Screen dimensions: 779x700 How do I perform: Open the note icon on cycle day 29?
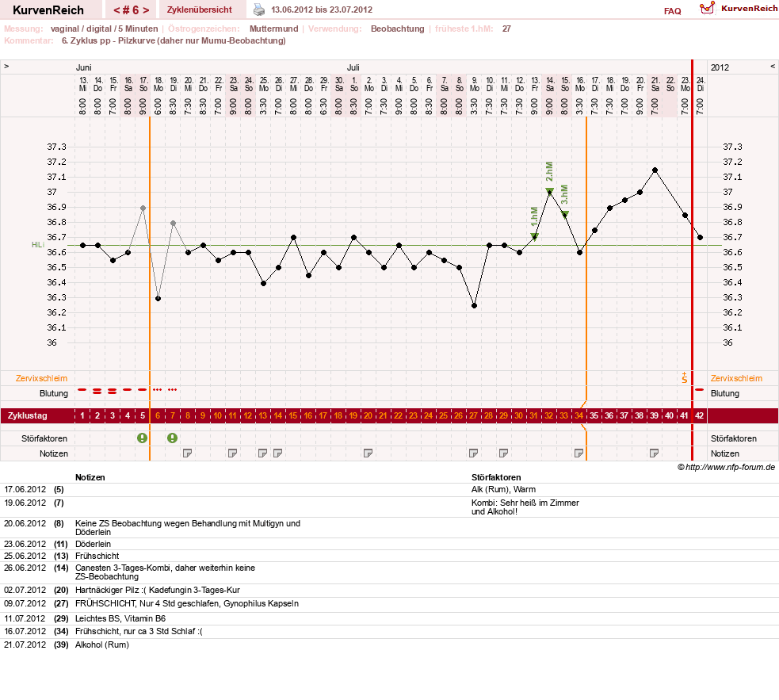tap(504, 453)
